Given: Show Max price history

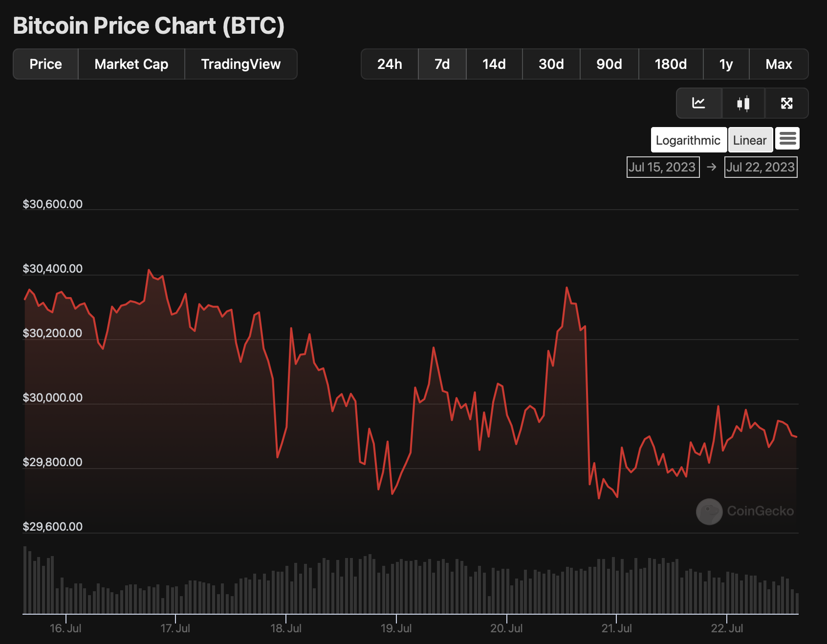Looking at the screenshot, I should coord(779,64).
